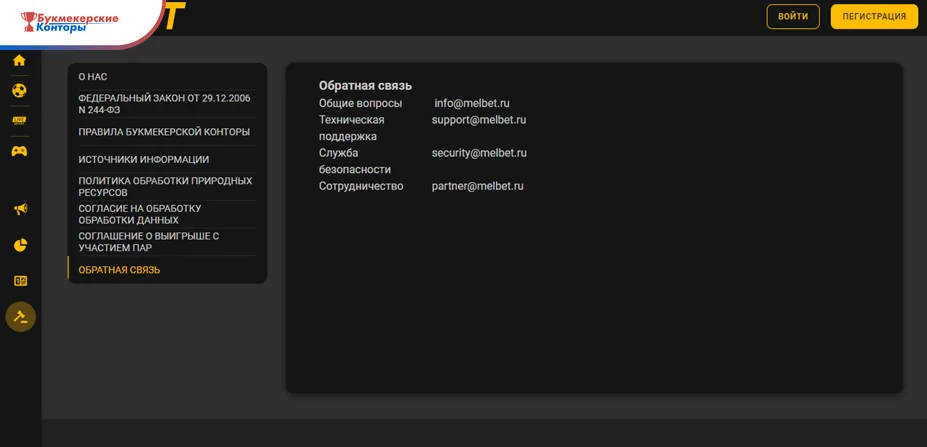Click the Сотрудничество label

pos(361,186)
